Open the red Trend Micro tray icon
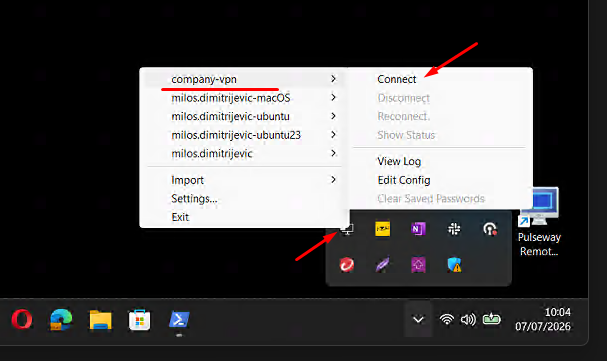The height and width of the screenshot is (361, 607). pyautogui.click(x=347, y=265)
